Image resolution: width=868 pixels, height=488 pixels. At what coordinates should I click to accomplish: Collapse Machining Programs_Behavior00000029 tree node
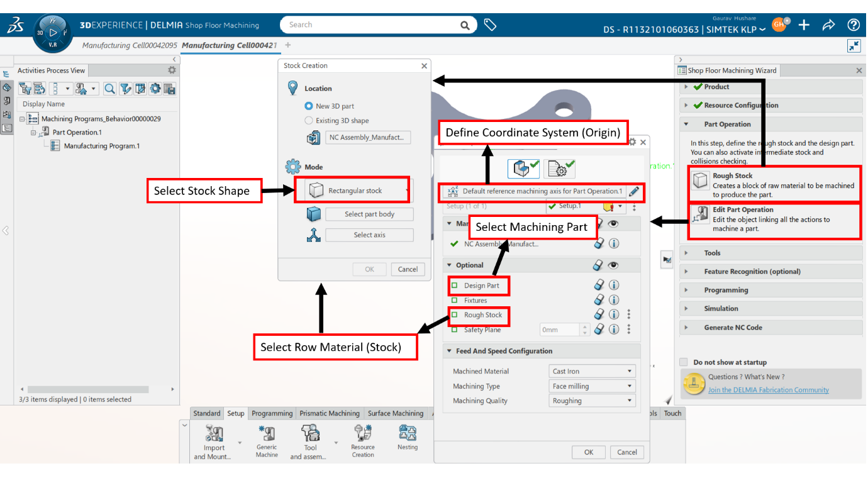pos(23,119)
